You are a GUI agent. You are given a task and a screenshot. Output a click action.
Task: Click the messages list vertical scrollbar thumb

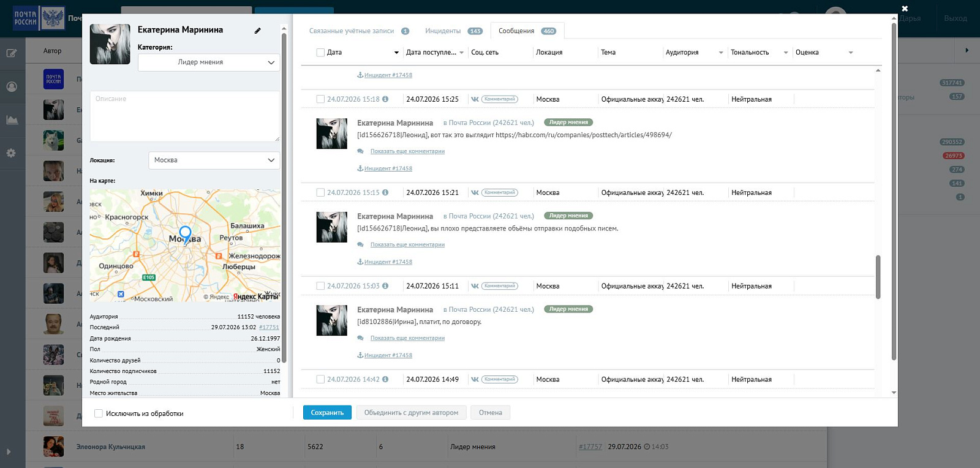point(878,277)
